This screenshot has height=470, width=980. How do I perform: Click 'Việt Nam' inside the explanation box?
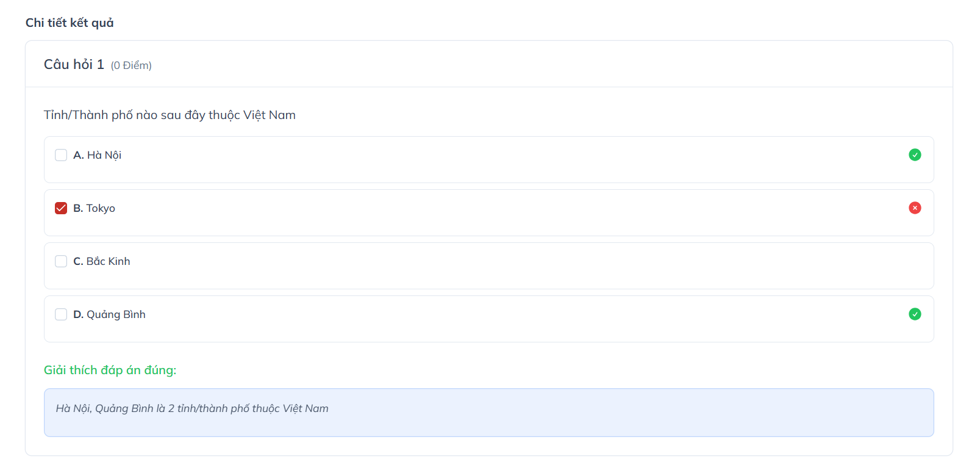click(306, 408)
